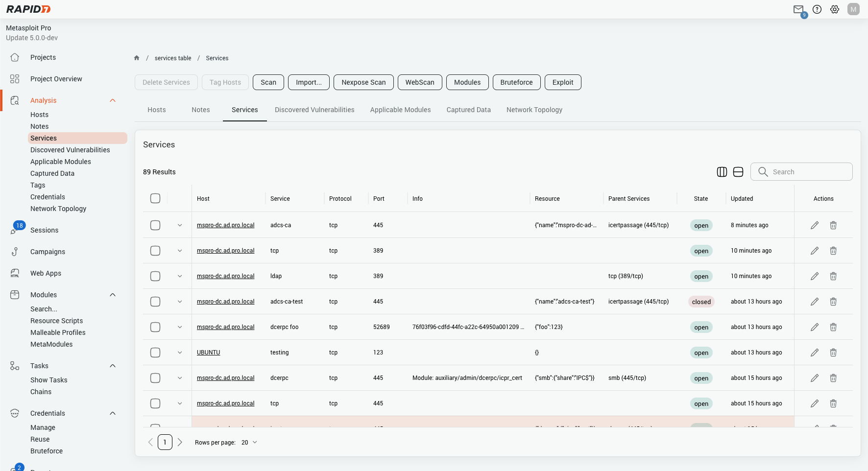Click the WebScan button

[x=420, y=82]
